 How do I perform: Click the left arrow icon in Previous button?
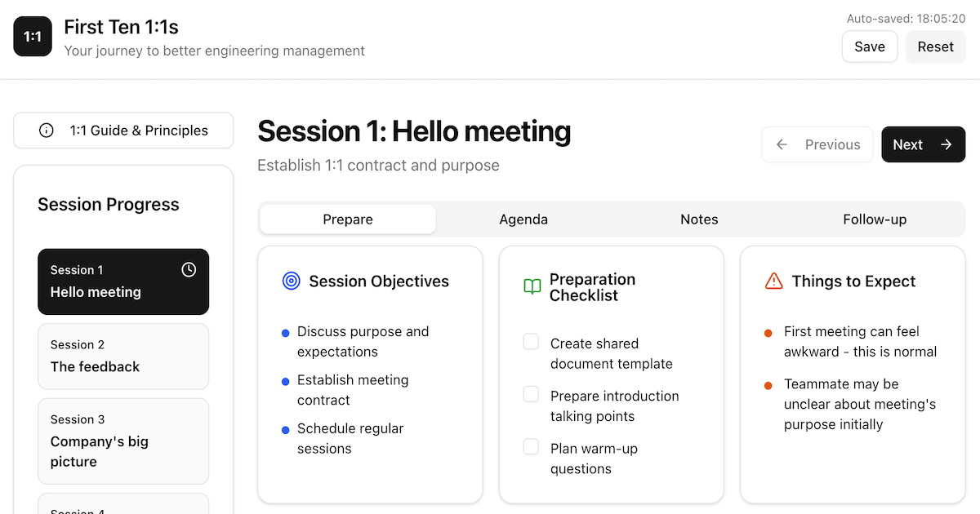[x=782, y=144]
